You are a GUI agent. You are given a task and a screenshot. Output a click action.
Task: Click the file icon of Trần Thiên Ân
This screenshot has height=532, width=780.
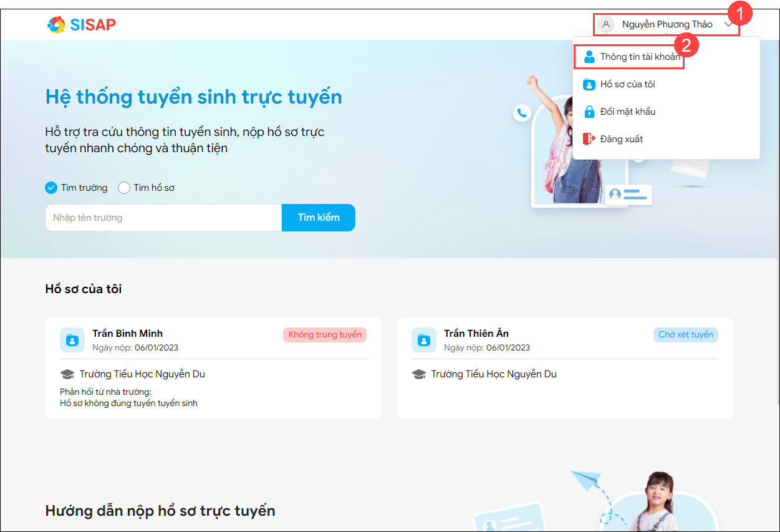point(424,340)
